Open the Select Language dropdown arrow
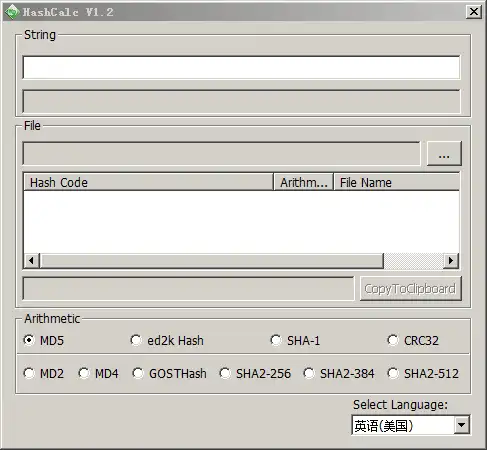Image resolution: width=487 pixels, height=450 pixels. [462, 425]
